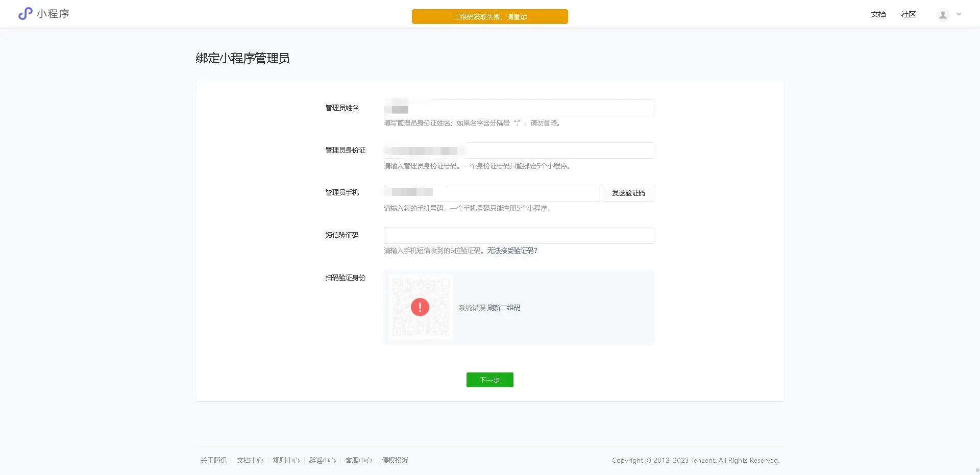980x475 pixels.
Task: Click the green 下一步 button
Action: [x=489, y=380]
